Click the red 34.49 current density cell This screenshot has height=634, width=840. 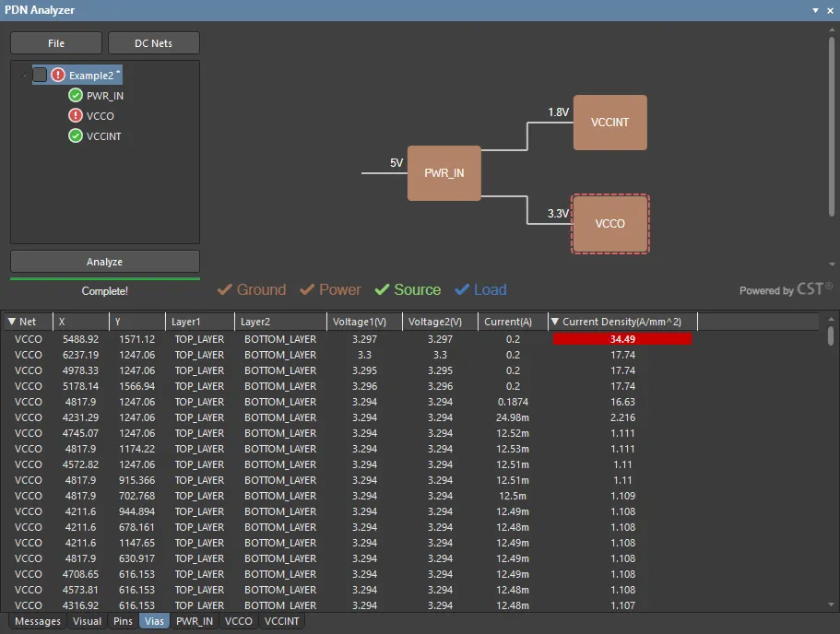point(622,339)
